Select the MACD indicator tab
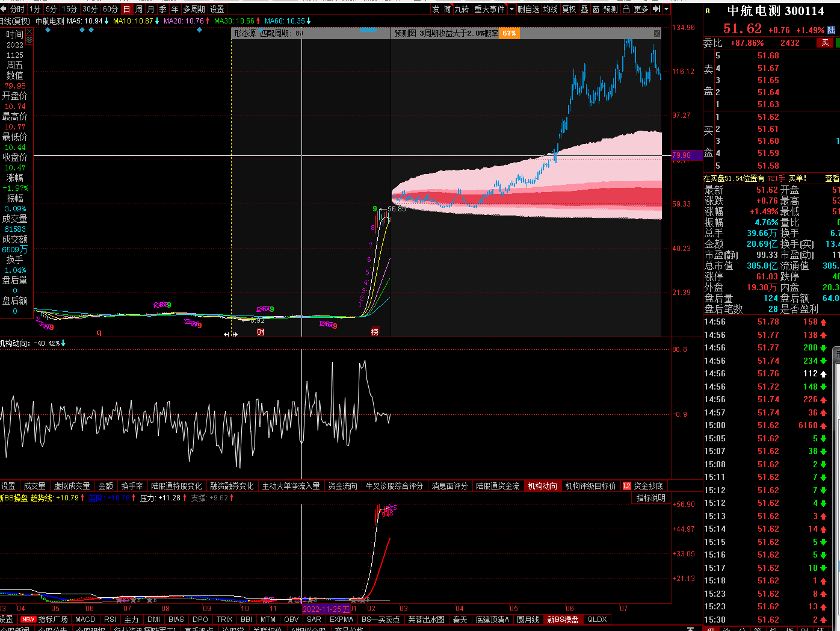Viewport: 840px width, 631px height. pos(85,619)
